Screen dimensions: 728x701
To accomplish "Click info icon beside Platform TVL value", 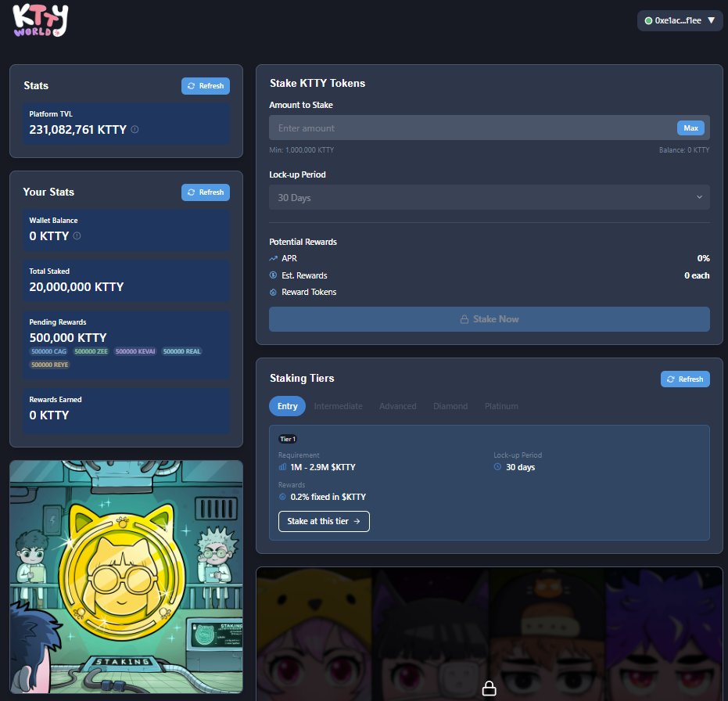I will pos(134,130).
